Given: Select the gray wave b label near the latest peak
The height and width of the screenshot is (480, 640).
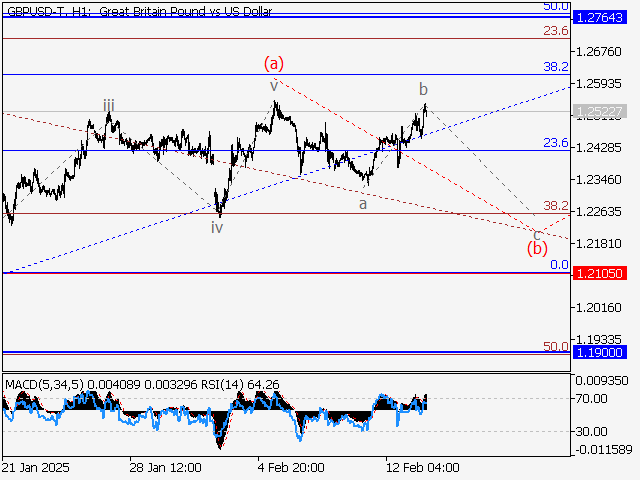Looking at the screenshot, I should tap(423, 89).
